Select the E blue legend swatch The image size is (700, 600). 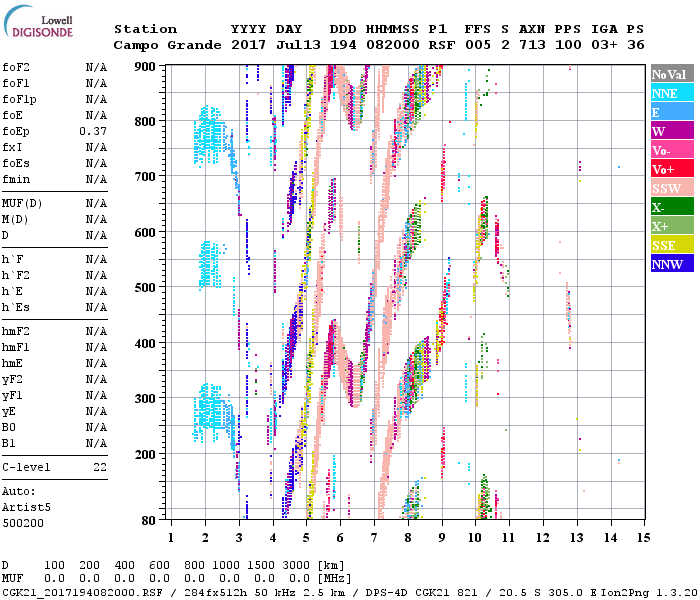coord(672,112)
